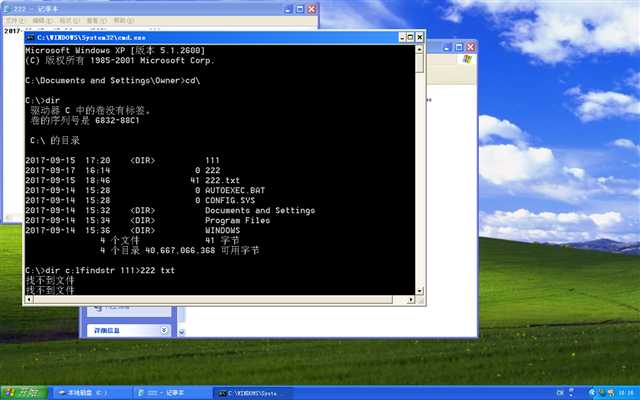The image size is (640, 400).
Task: Click 'AUTOEXEC.BAT' in the dir listing
Action: (235, 190)
